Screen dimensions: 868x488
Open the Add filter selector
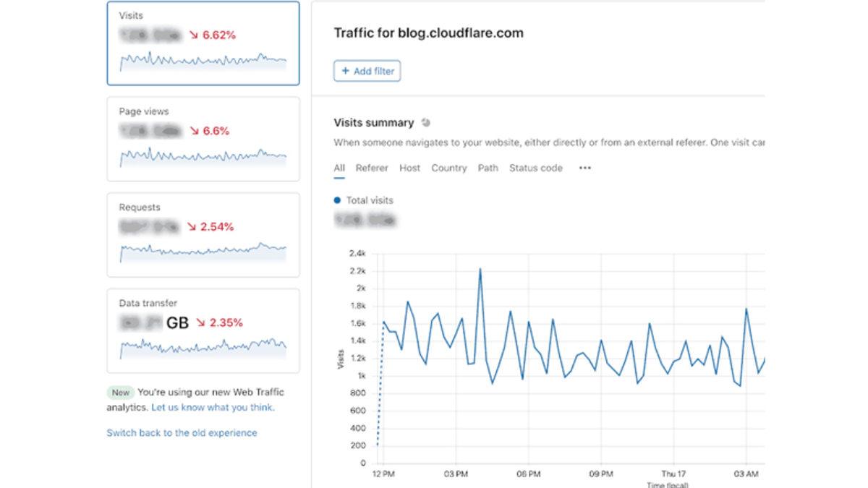click(367, 71)
